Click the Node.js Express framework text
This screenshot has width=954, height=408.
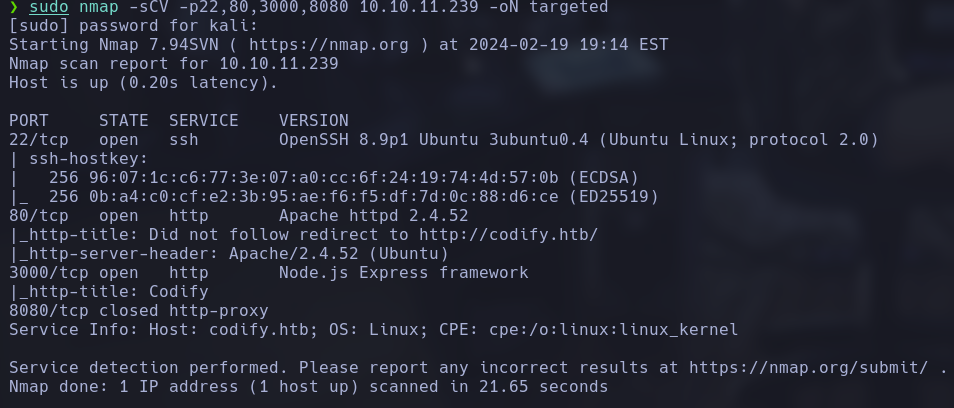point(403,272)
